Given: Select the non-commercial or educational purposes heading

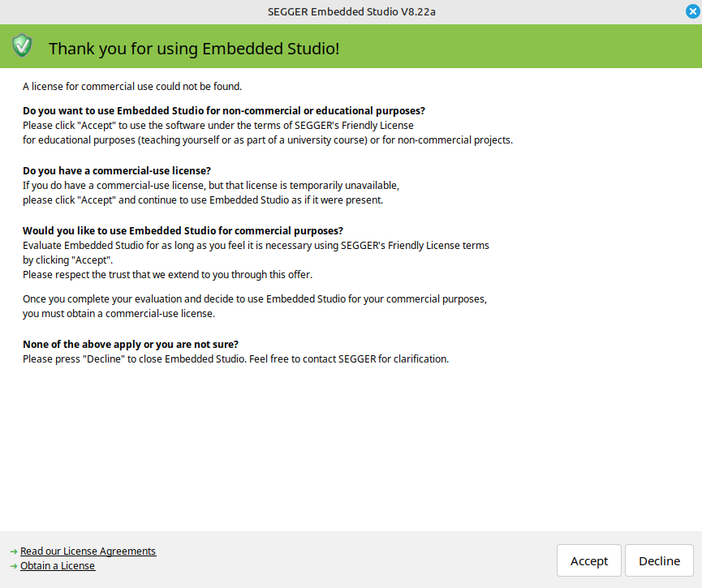Looking at the screenshot, I should pos(224,110).
